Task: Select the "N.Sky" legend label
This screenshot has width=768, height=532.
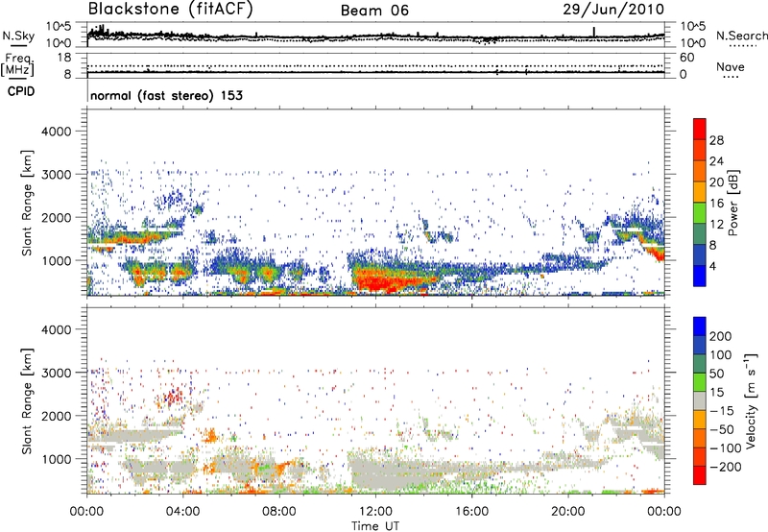Action: click(x=18, y=36)
